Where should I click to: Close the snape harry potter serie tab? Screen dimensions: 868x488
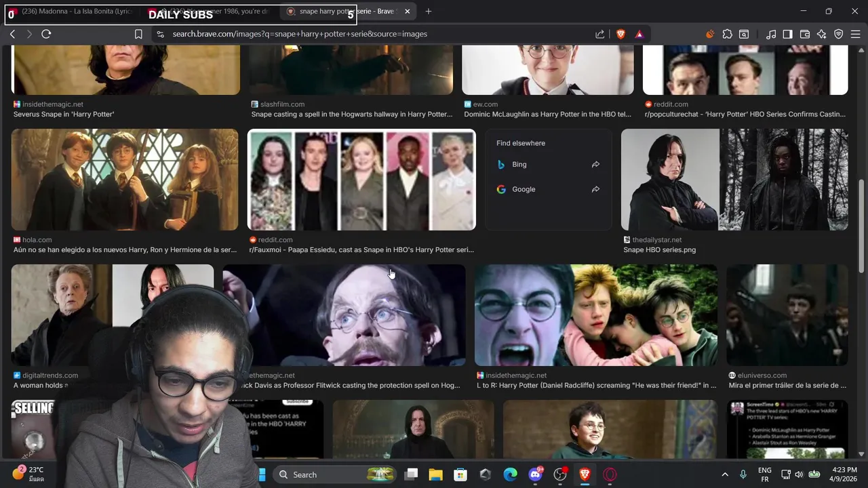(x=407, y=11)
